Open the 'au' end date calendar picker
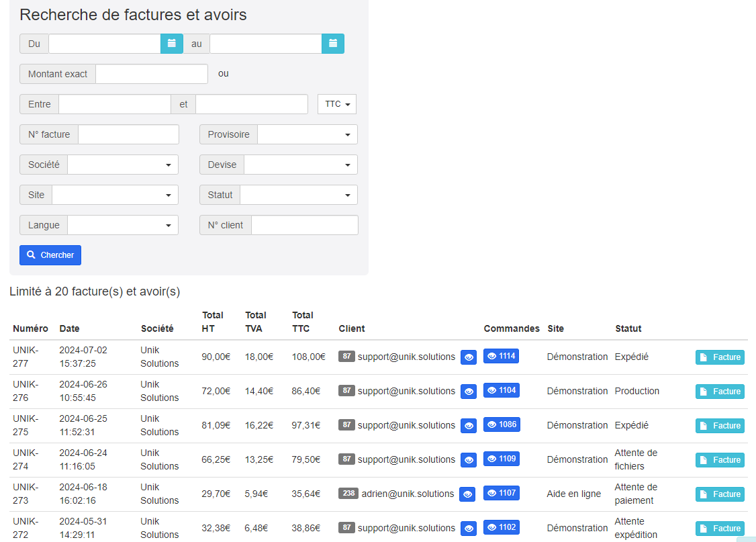This screenshot has width=756, height=542. click(333, 44)
